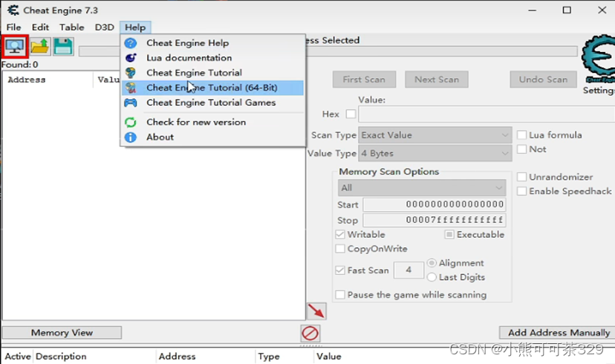Open the D3D menu

104,27
